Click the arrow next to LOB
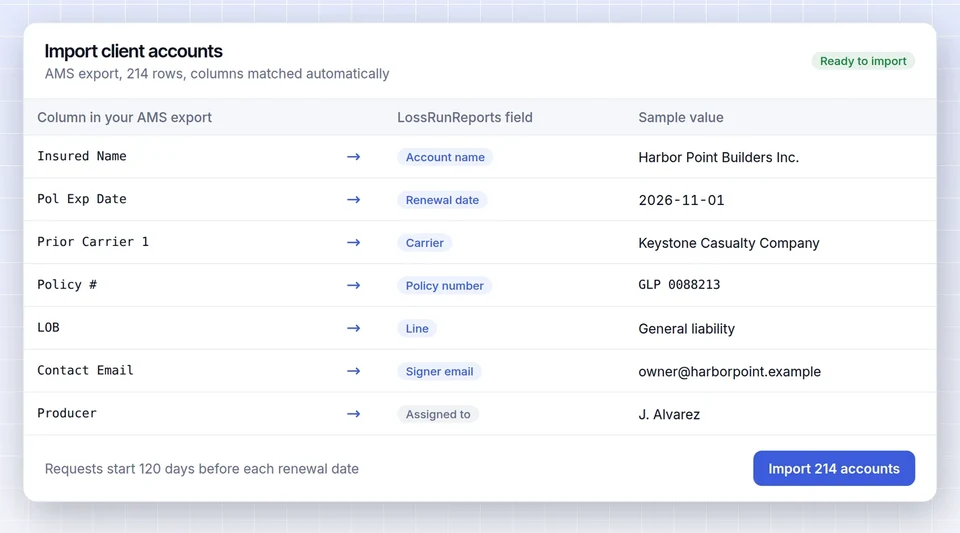This screenshot has height=533, width=960. pyautogui.click(x=353, y=328)
